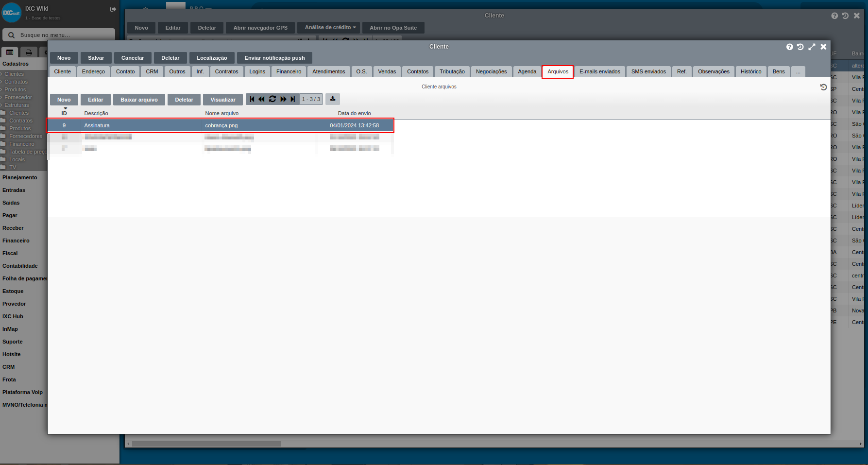The width and height of the screenshot is (868, 465).
Task: Open the Histórico tab
Action: click(751, 71)
